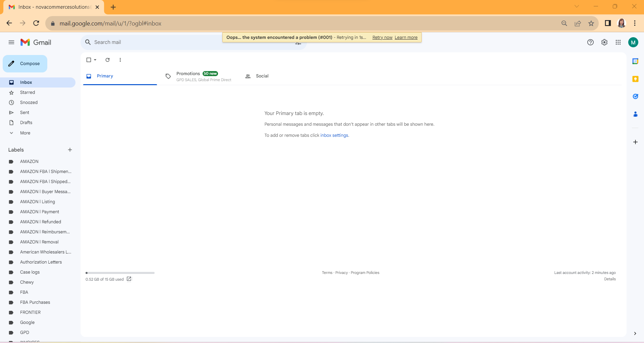Open the Terms link
Screen dimensions: 644x343
327,273
